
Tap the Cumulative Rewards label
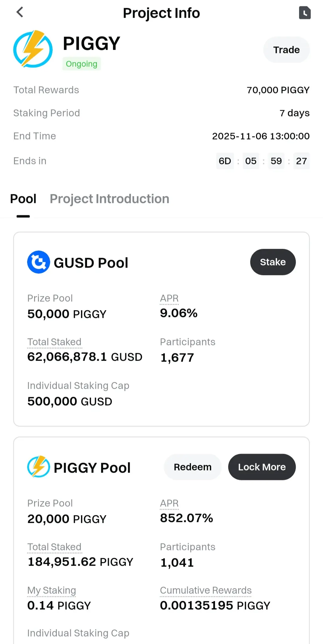tap(206, 590)
